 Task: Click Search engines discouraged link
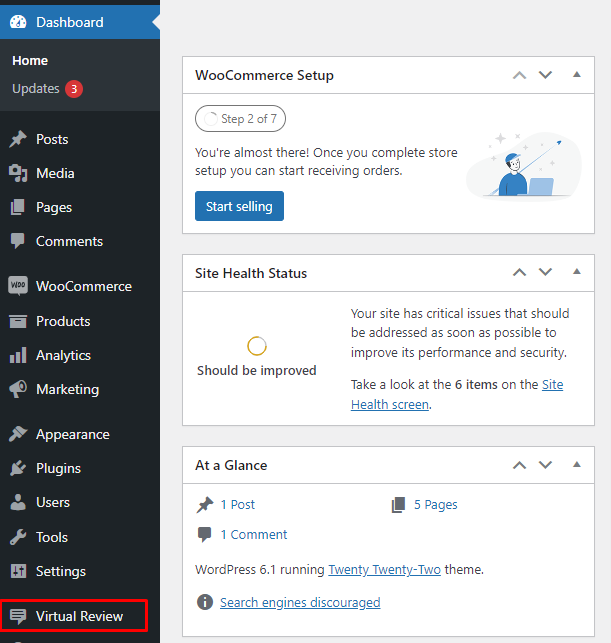click(x=300, y=603)
